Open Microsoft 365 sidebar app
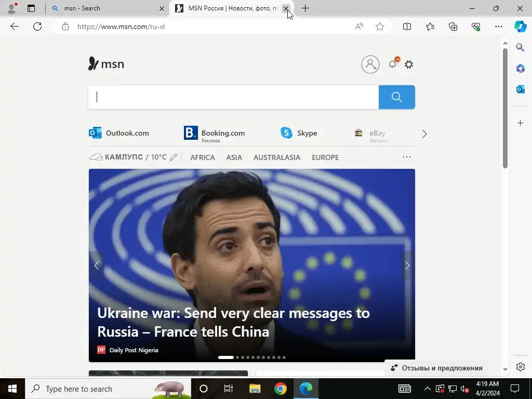 coord(520,69)
